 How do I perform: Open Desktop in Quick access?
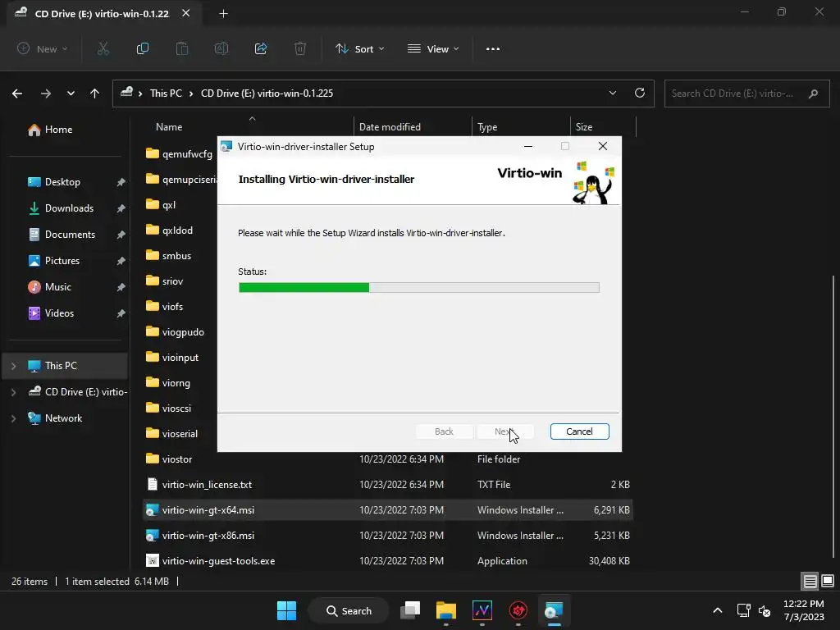pyautogui.click(x=62, y=182)
